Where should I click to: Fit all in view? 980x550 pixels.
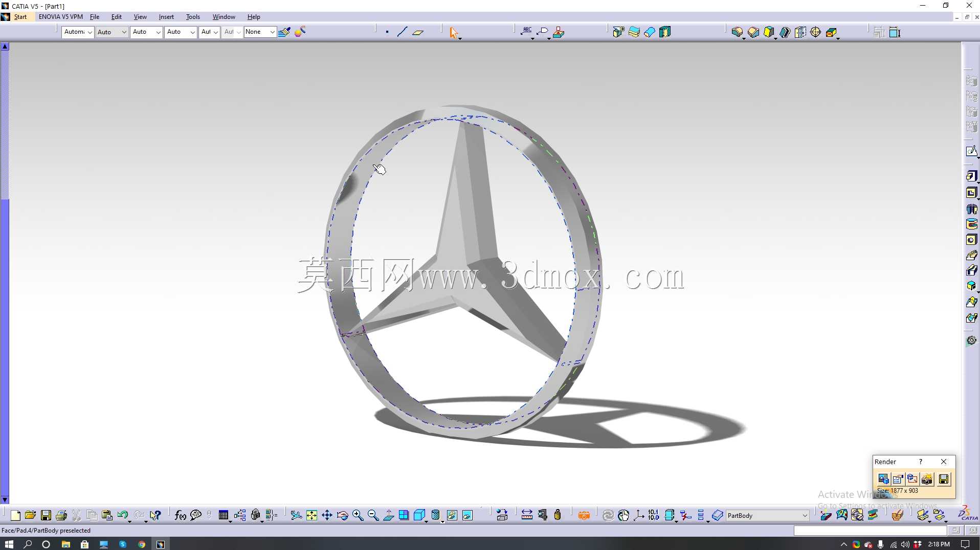coord(311,515)
